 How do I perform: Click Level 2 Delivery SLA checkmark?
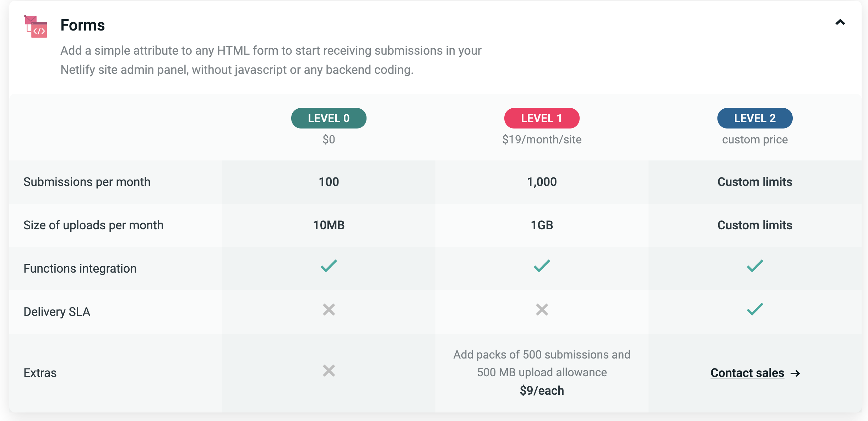coord(755,309)
